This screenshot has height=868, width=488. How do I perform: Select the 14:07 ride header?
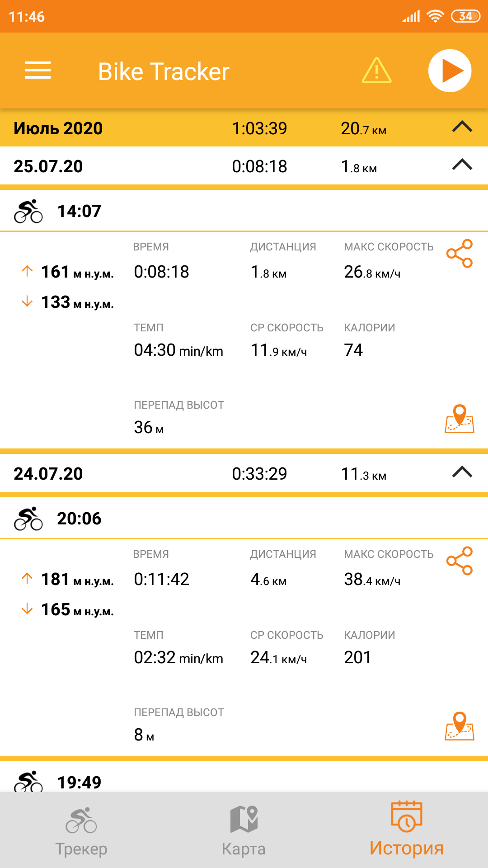click(244, 211)
